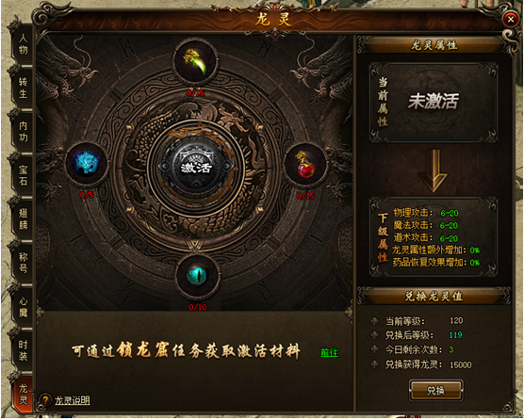Open the 龙灵说明 description link
The width and height of the screenshot is (524, 420).
tap(73, 400)
